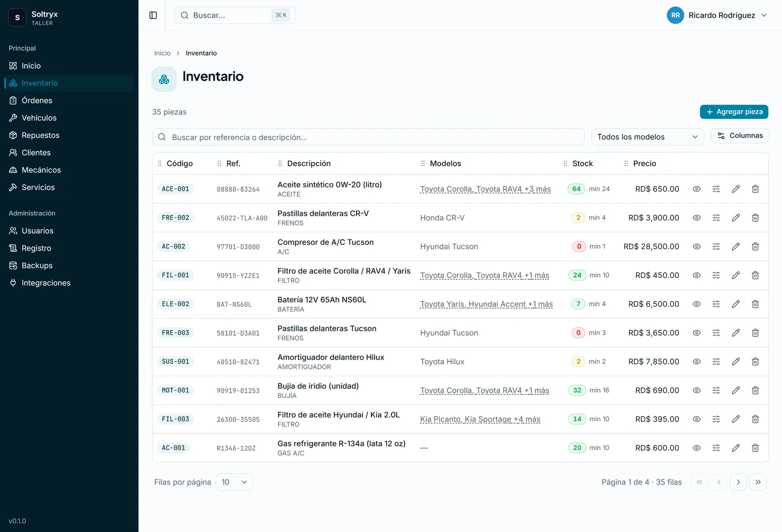Open Filas por página selector
This screenshot has width=782, height=532.
(x=235, y=482)
